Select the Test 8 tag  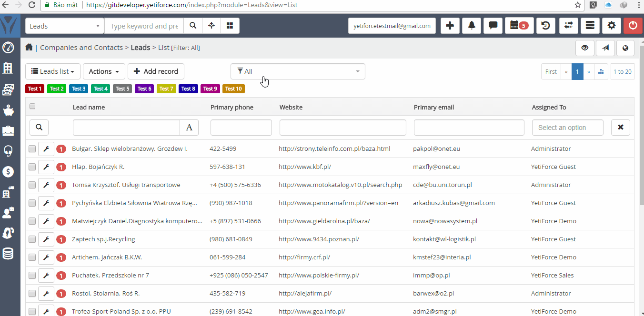188,89
